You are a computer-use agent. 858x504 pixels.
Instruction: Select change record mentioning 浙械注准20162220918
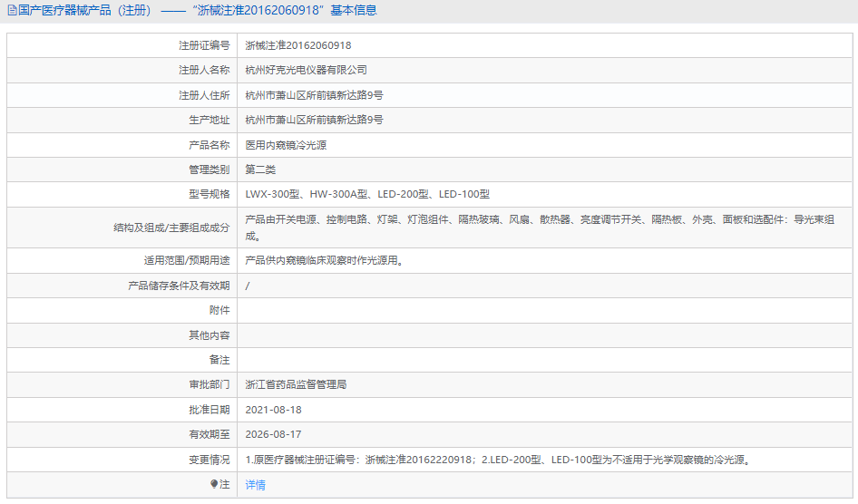pyautogui.click(x=500, y=460)
